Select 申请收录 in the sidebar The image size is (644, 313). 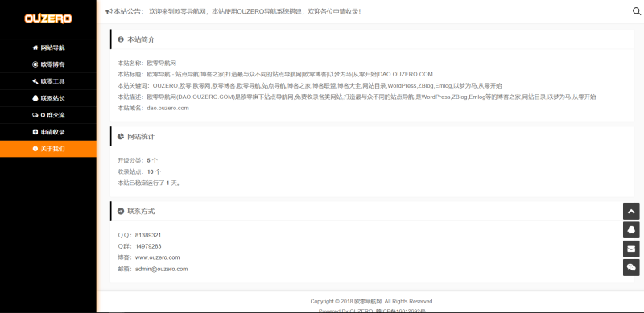point(48,132)
